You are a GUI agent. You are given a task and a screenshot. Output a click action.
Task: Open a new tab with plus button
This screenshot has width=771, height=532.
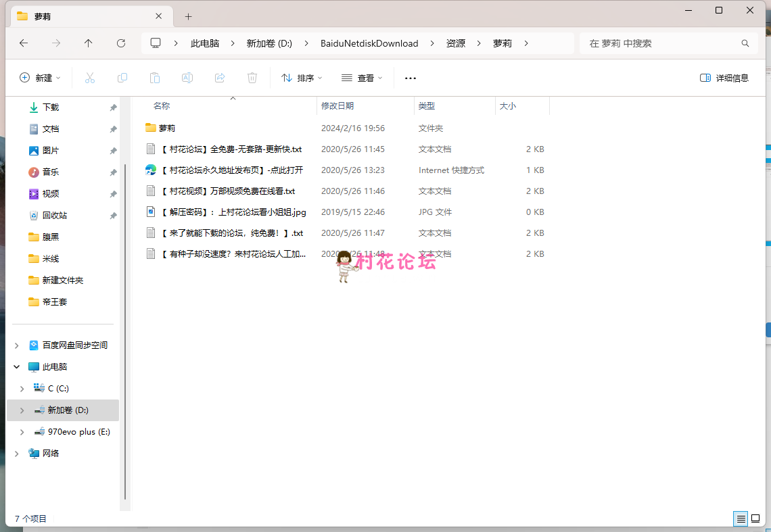188,17
